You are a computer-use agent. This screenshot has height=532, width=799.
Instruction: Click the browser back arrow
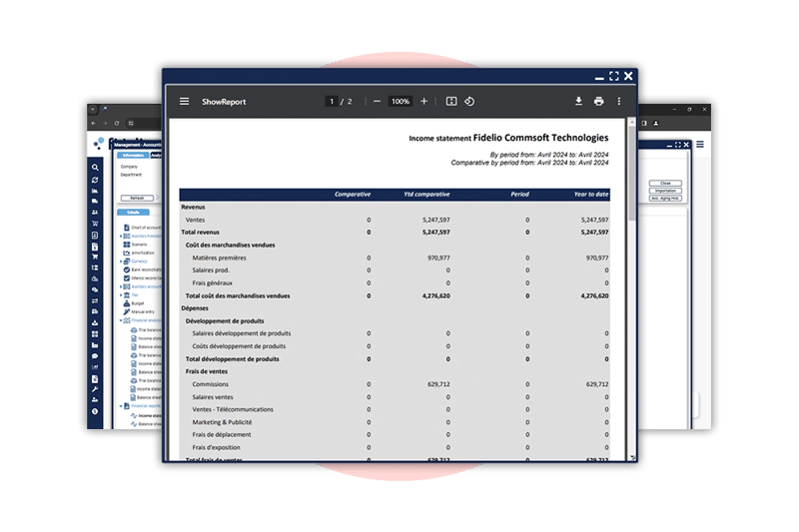tap(93, 123)
